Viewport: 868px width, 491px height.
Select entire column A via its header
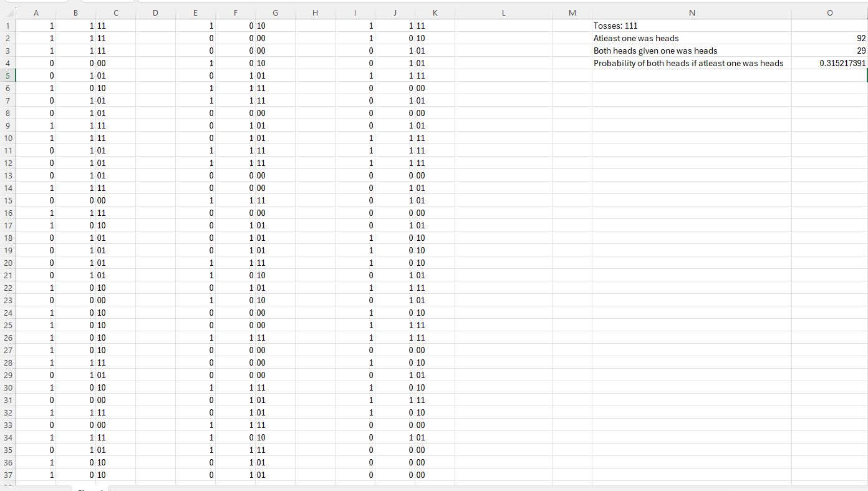[x=36, y=12]
